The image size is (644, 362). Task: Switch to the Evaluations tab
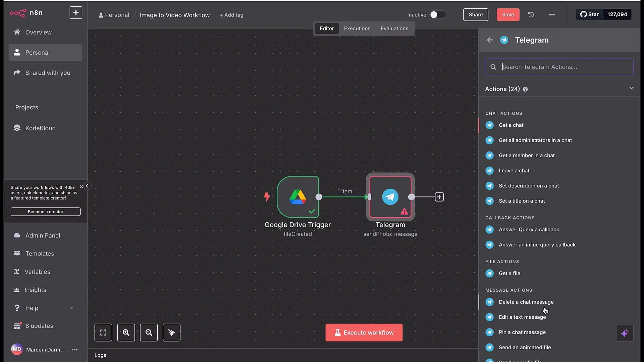394,28
